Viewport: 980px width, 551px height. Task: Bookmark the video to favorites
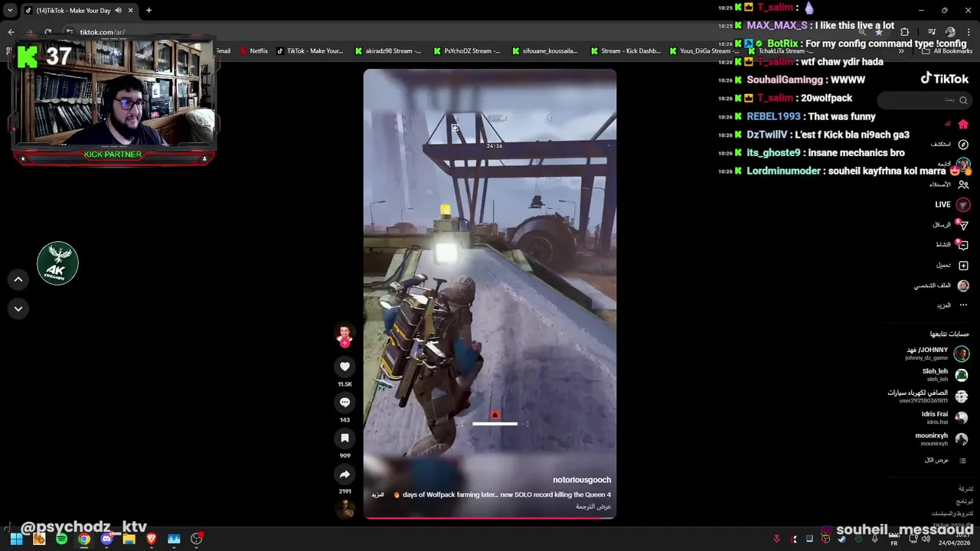[x=345, y=438]
